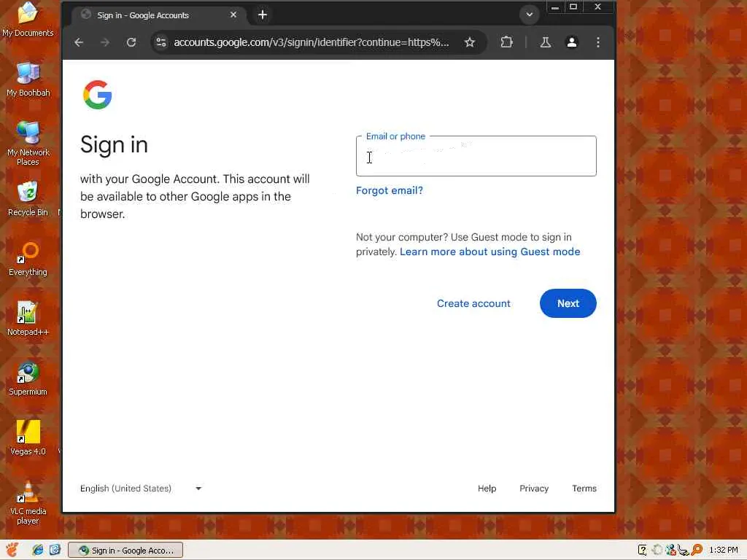Image resolution: width=747 pixels, height=560 pixels.
Task: Click the question mark system tray icon
Action: tap(642, 550)
